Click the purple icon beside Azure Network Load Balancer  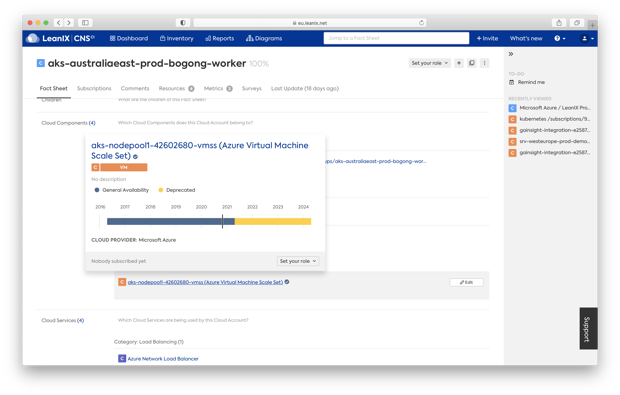[x=122, y=359]
